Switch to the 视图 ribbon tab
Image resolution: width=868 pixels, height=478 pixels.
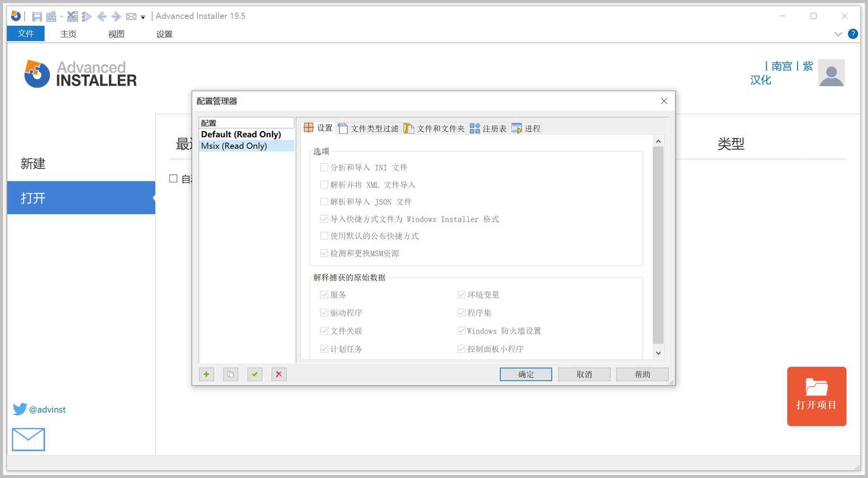[116, 34]
